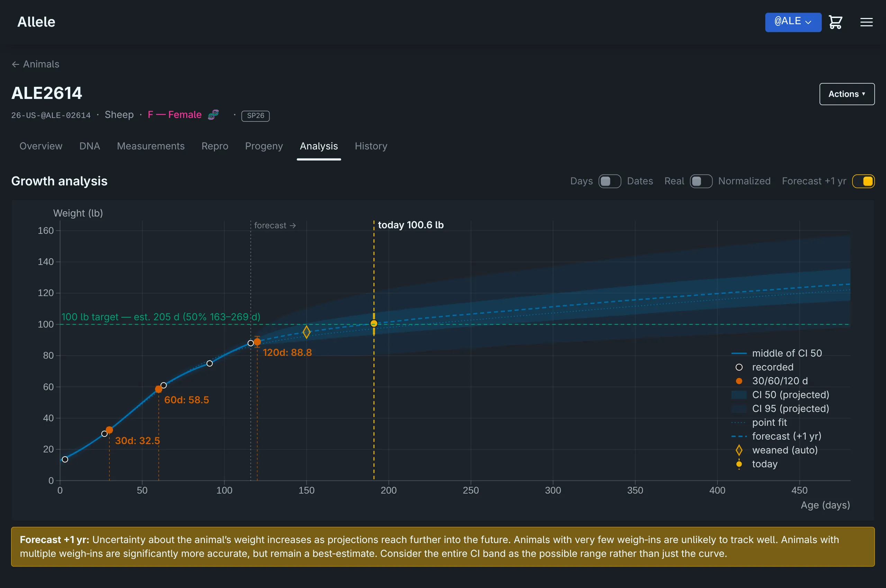886x588 pixels.
Task: Open the shopping cart icon
Action: 835,22
